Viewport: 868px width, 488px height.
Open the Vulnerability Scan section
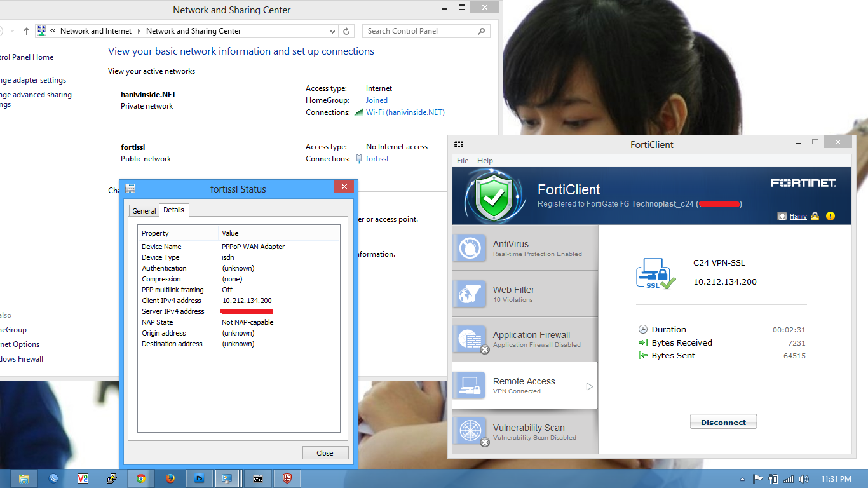coord(525,431)
